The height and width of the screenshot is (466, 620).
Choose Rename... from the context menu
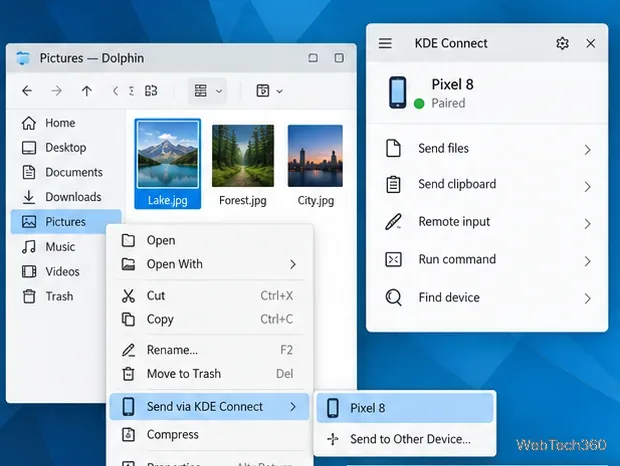[210, 350]
